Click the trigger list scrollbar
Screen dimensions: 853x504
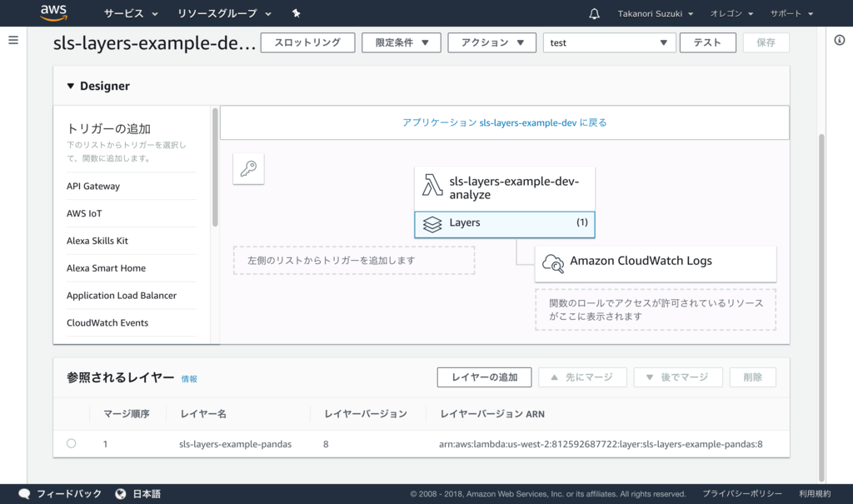tap(215, 167)
